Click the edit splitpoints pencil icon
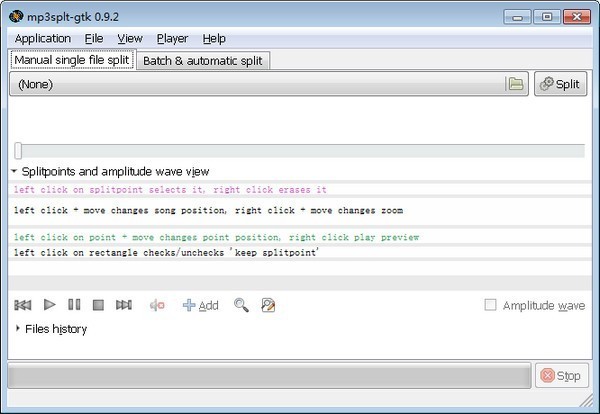 coord(268,305)
